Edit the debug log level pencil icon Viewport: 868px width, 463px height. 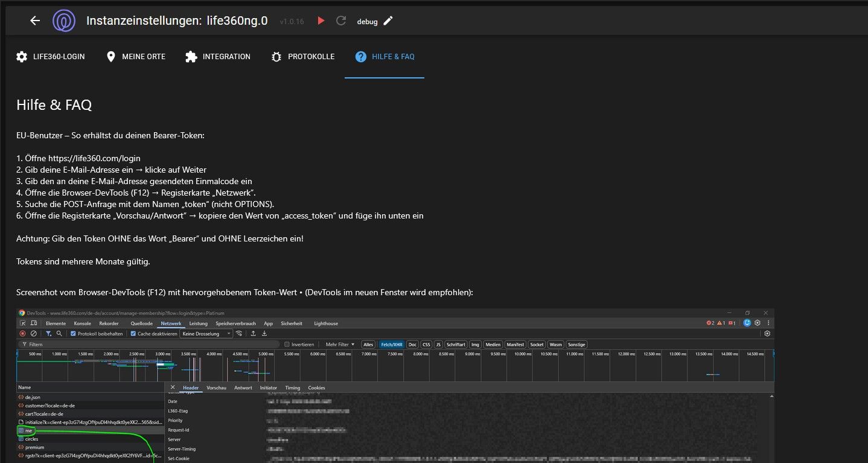388,21
